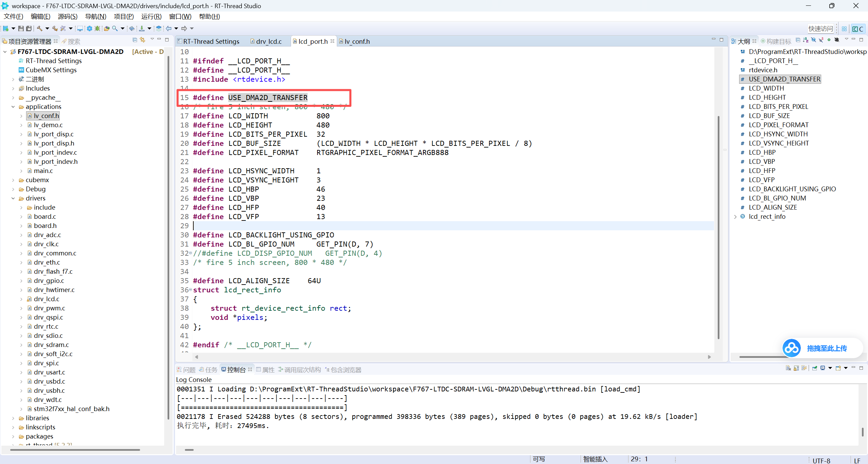Click the hammer build icon

[40, 28]
